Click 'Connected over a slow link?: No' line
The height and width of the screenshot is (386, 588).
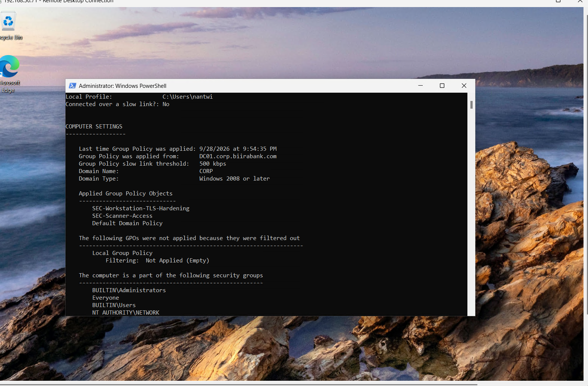(x=117, y=104)
